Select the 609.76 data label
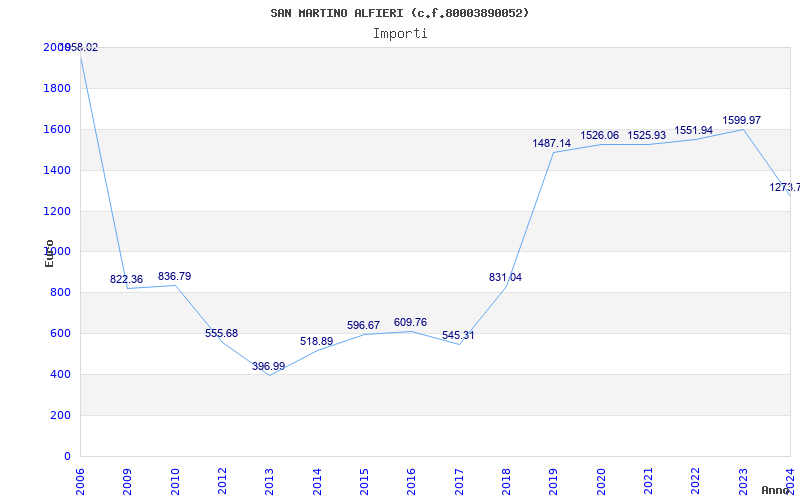Screen dimensions: 800x500 pos(410,322)
